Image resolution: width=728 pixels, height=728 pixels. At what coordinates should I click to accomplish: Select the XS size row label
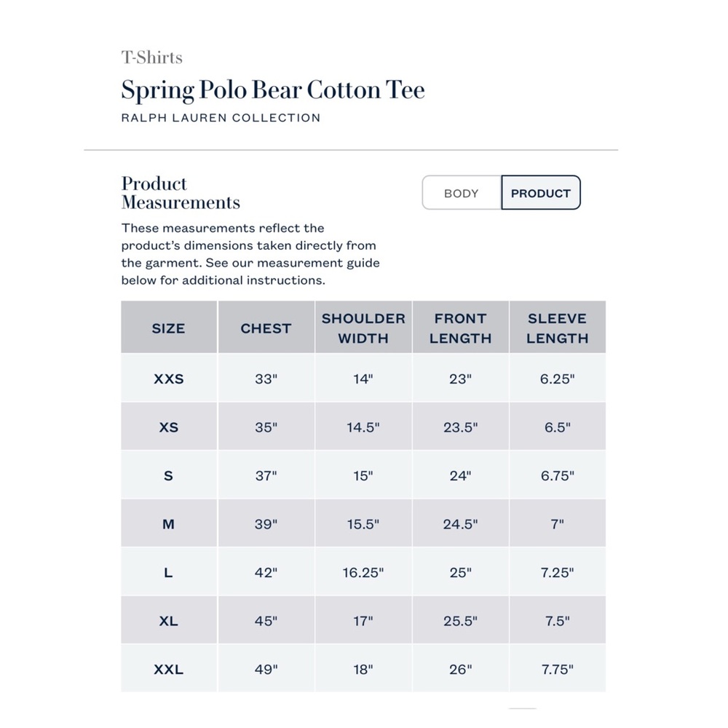(169, 427)
